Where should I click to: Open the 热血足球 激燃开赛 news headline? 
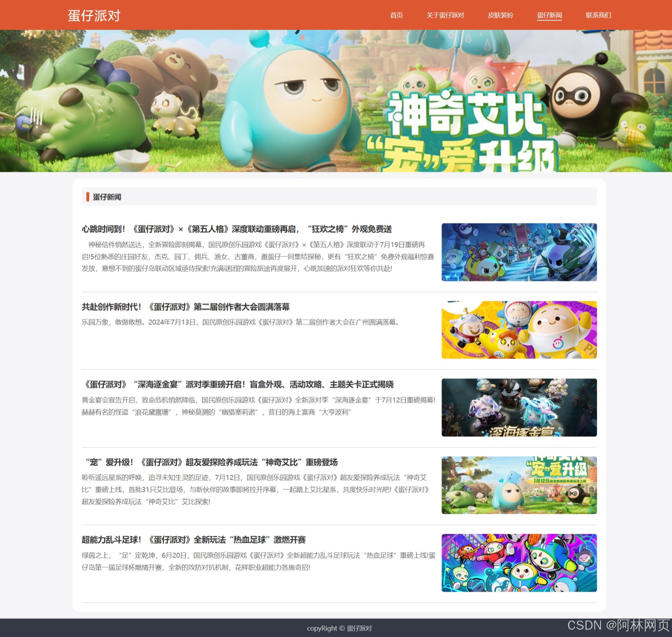194,540
